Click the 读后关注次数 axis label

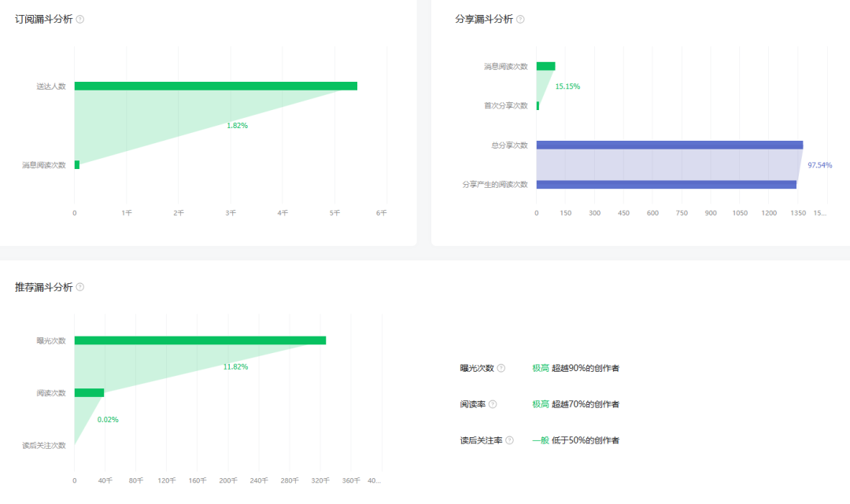(44, 446)
